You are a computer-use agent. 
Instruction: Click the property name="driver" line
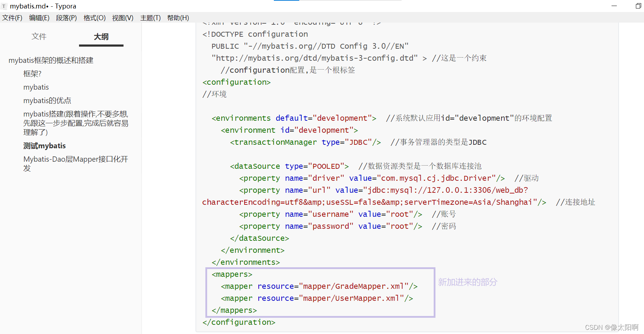coord(389,178)
